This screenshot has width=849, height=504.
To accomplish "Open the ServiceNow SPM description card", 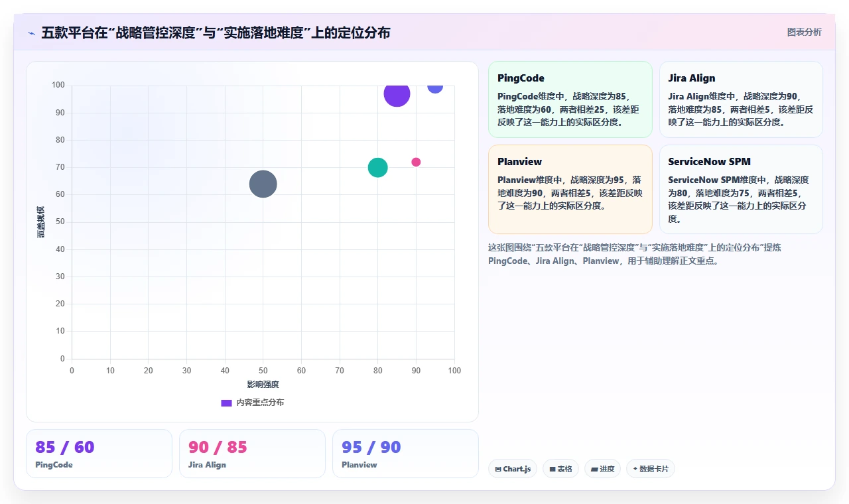I will point(741,189).
